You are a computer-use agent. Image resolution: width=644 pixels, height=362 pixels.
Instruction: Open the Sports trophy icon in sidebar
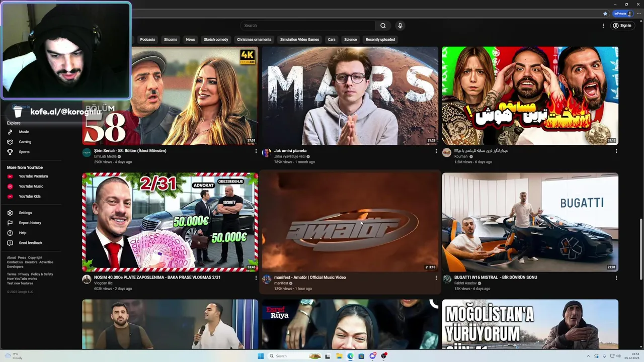coord(10,152)
